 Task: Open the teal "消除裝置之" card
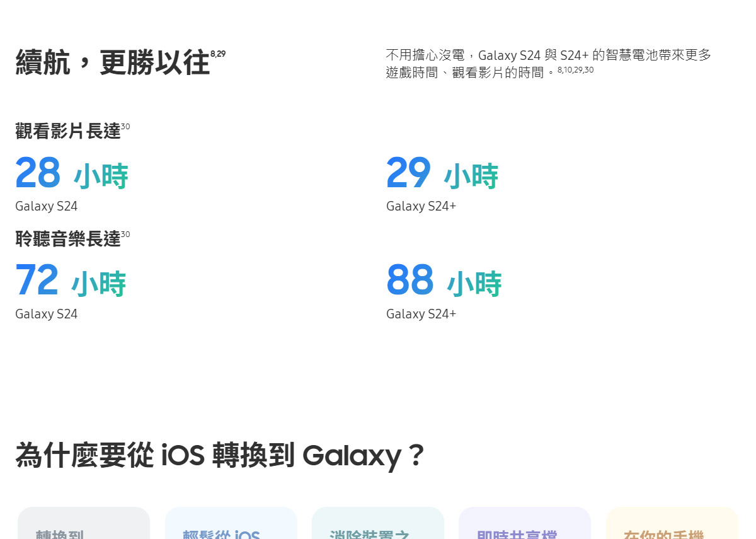(378, 525)
